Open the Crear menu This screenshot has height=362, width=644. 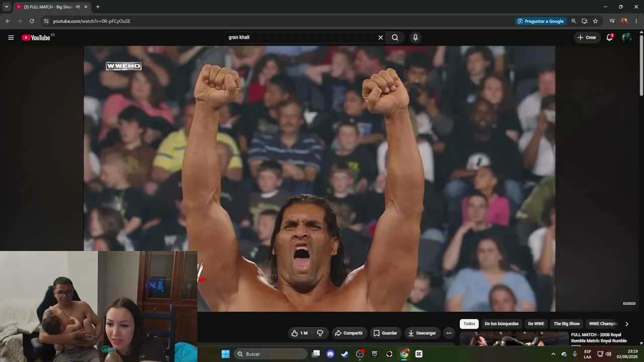tap(587, 37)
